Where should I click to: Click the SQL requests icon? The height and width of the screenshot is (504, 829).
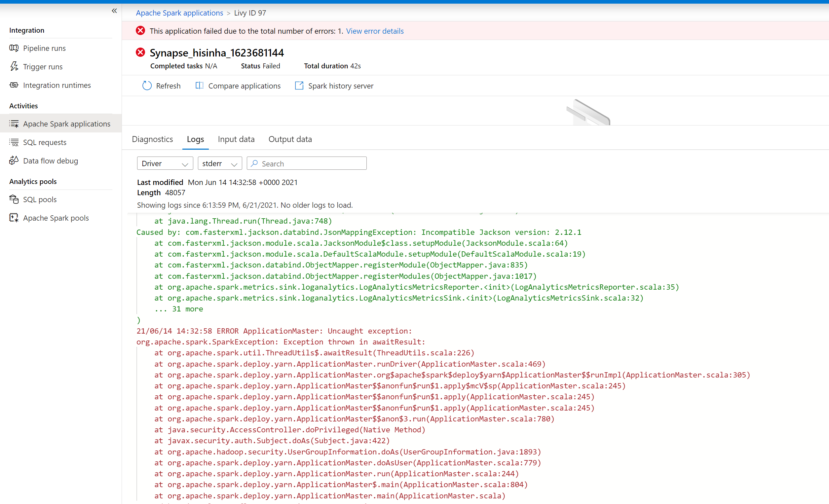click(x=14, y=142)
